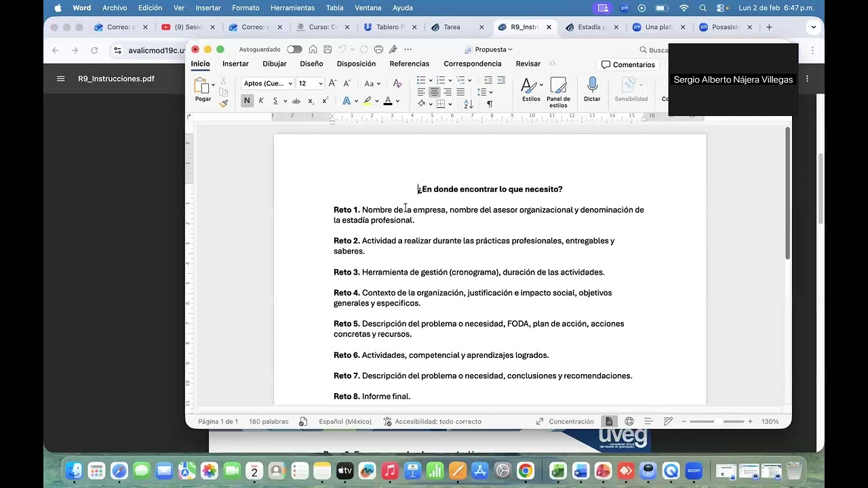This screenshot has height=488, width=868.
Task: Click the bulleted list icon
Action: coord(421,80)
